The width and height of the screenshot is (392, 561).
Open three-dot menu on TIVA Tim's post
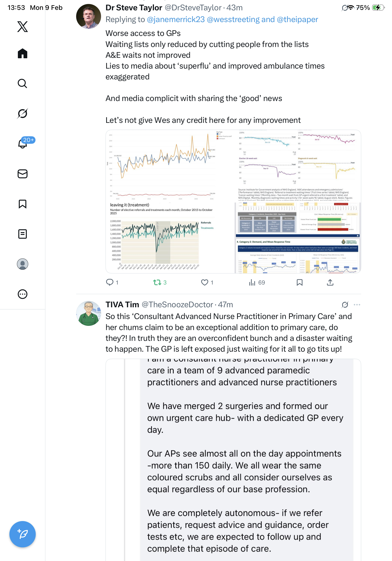click(x=357, y=305)
